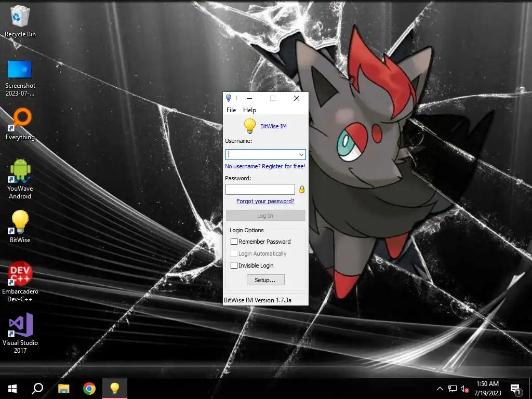Image resolution: width=532 pixels, height=399 pixels.
Task: Click the taskbar clock showing 1:50 AM
Action: point(487,389)
